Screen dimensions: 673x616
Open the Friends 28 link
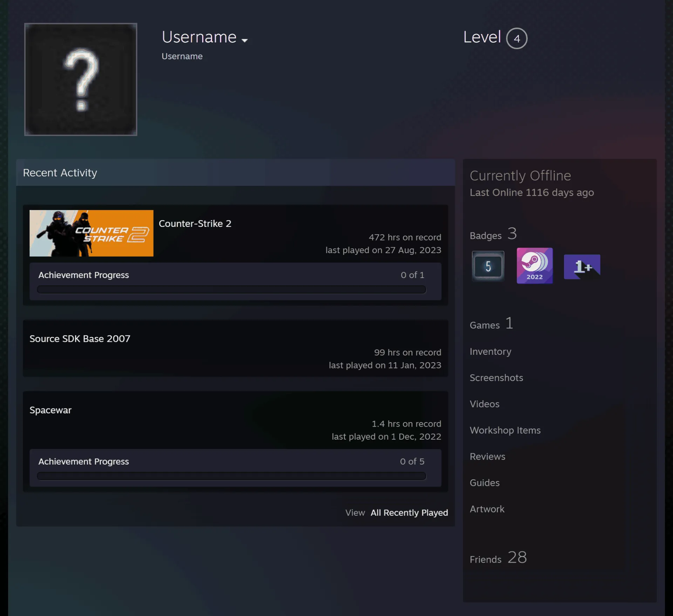tap(498, 557)
